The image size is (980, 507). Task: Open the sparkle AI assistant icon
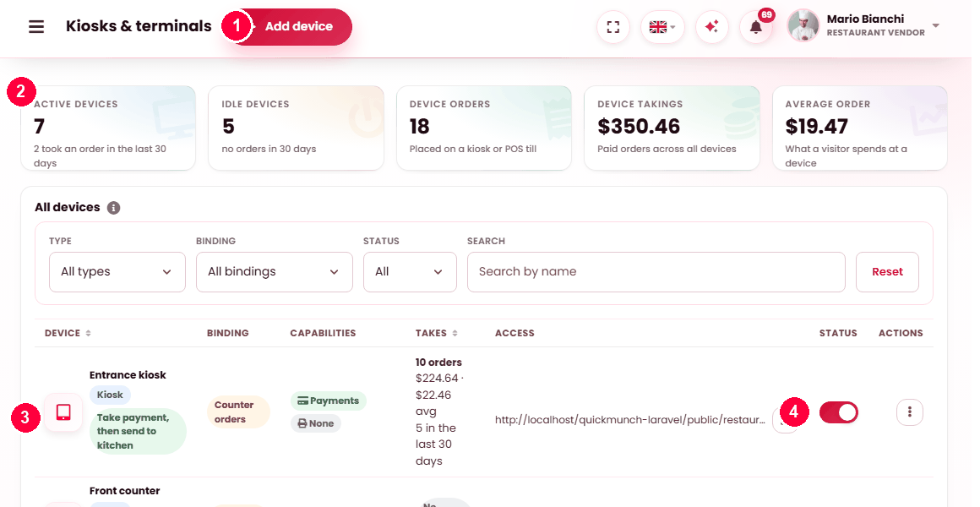tap(712, 27)
